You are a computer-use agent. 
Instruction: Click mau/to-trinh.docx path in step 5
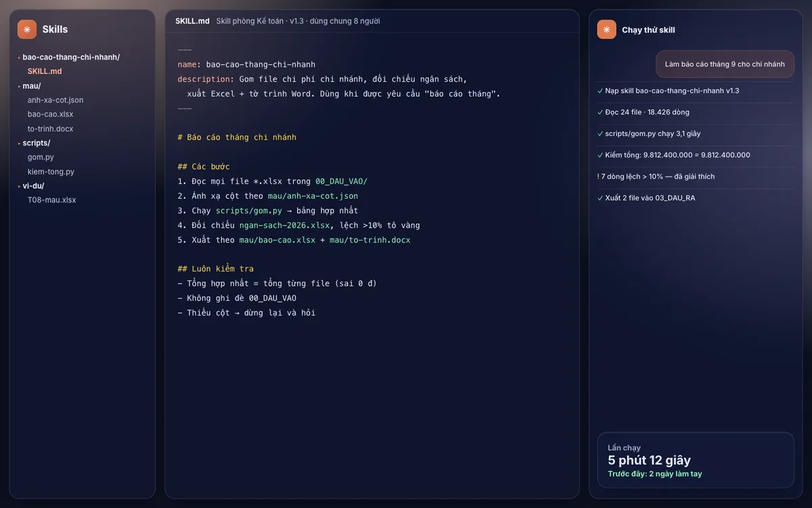coord(370,240)
